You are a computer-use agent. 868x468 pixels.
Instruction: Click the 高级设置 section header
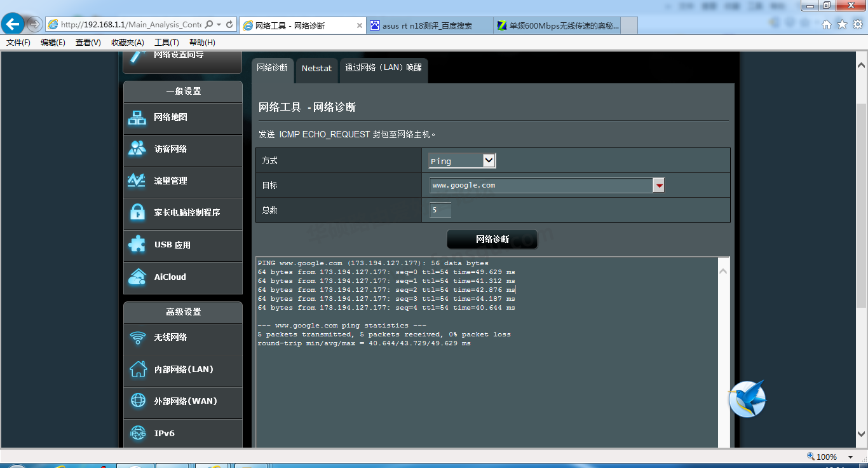tap(183, 312)
